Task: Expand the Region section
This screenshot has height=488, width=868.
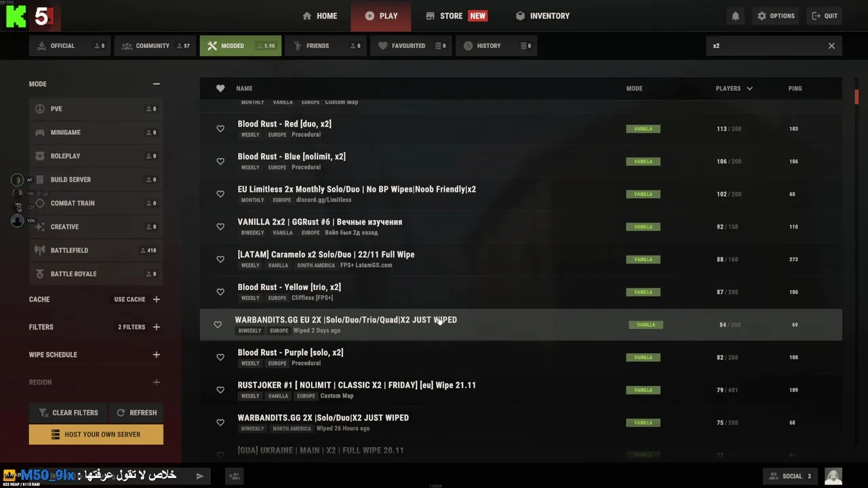Action: (x=157, y=382)
